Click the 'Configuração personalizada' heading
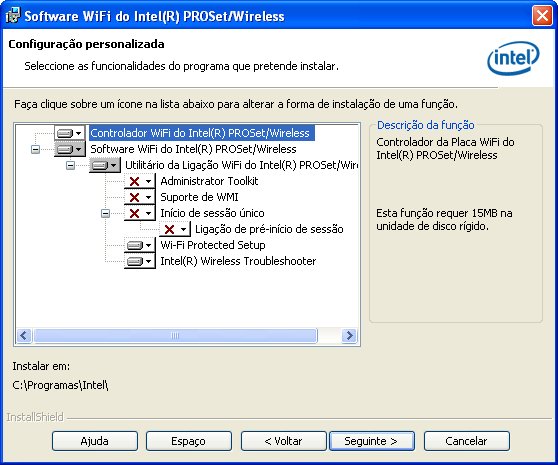 point(86,44)
